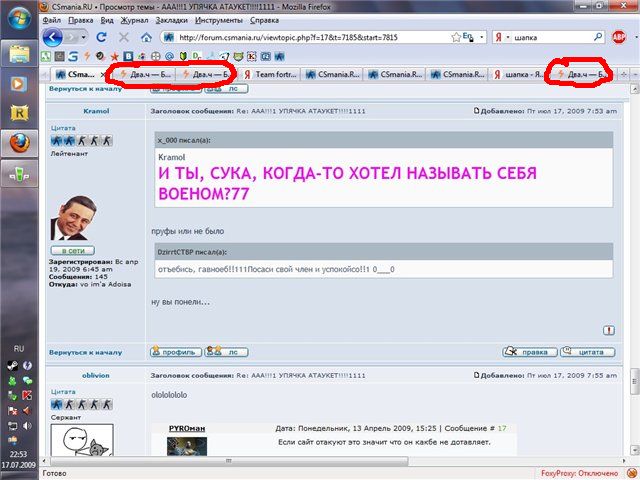640x480 pixels.
Task: Open the Action Center flag tray icon
Action: pos(12,411)
